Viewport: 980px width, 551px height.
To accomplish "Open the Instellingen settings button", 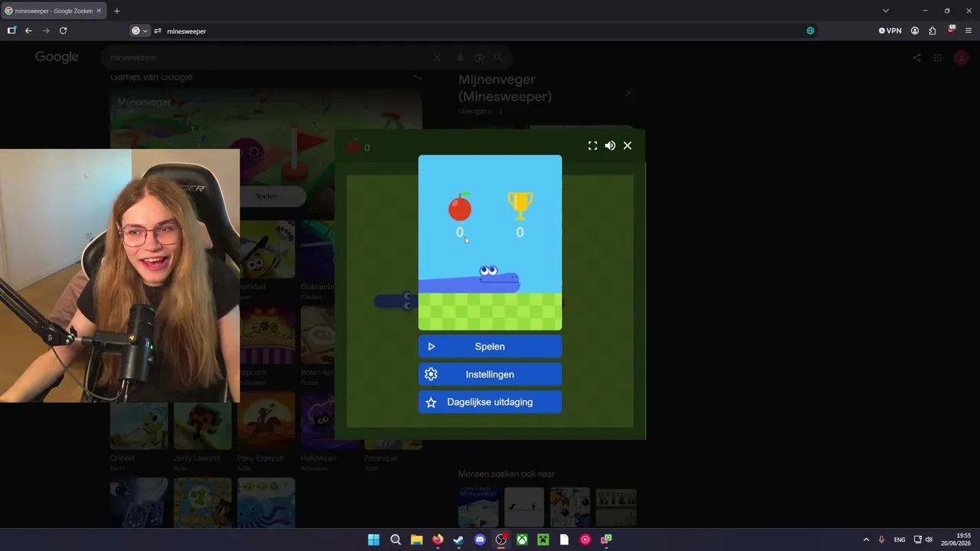I will point(490,374).
